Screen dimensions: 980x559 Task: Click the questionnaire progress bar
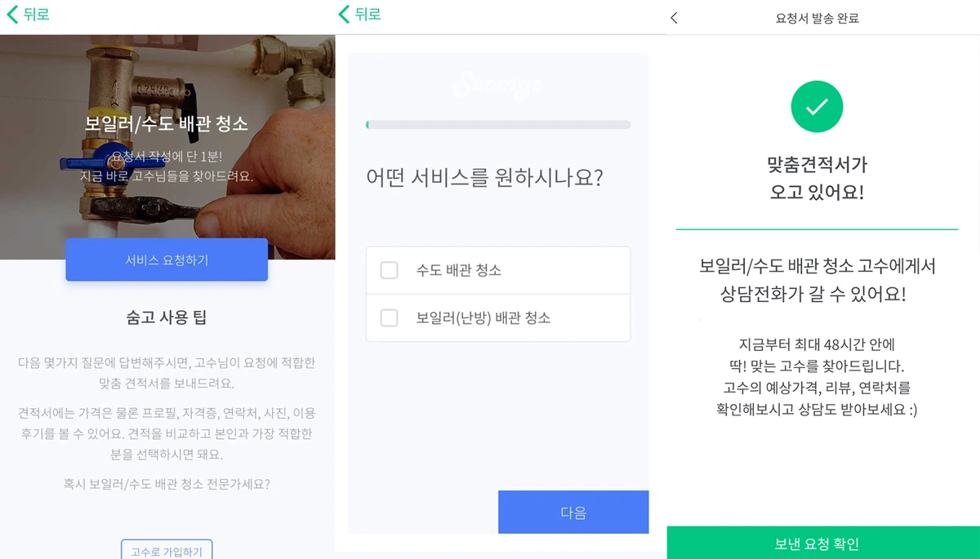(498, 125)
